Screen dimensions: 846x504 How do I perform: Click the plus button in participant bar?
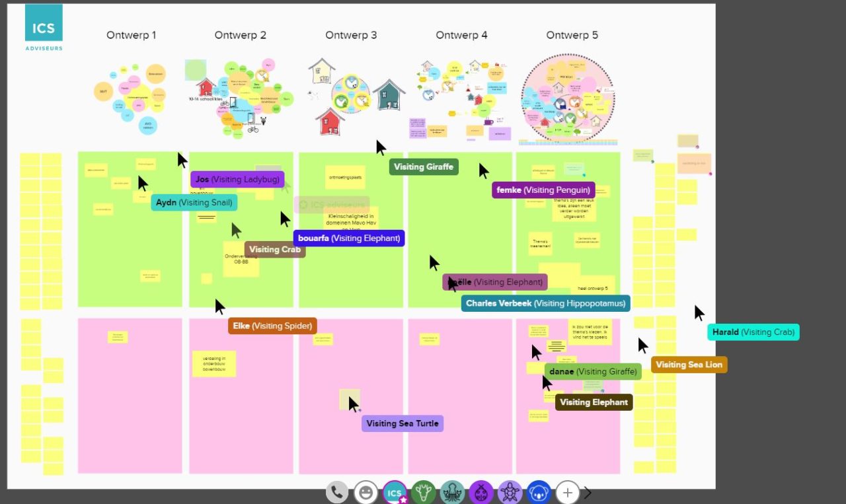(567, 492)
